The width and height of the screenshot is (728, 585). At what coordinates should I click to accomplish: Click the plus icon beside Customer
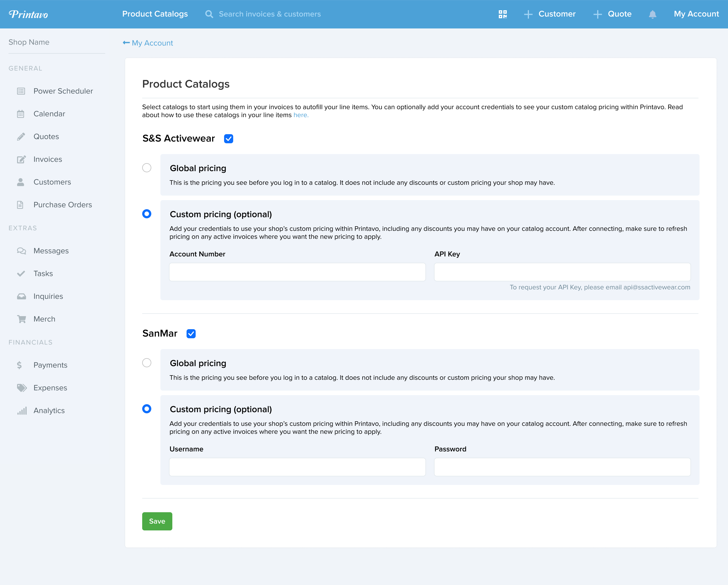pyautogui.click(x=528, y=14)
